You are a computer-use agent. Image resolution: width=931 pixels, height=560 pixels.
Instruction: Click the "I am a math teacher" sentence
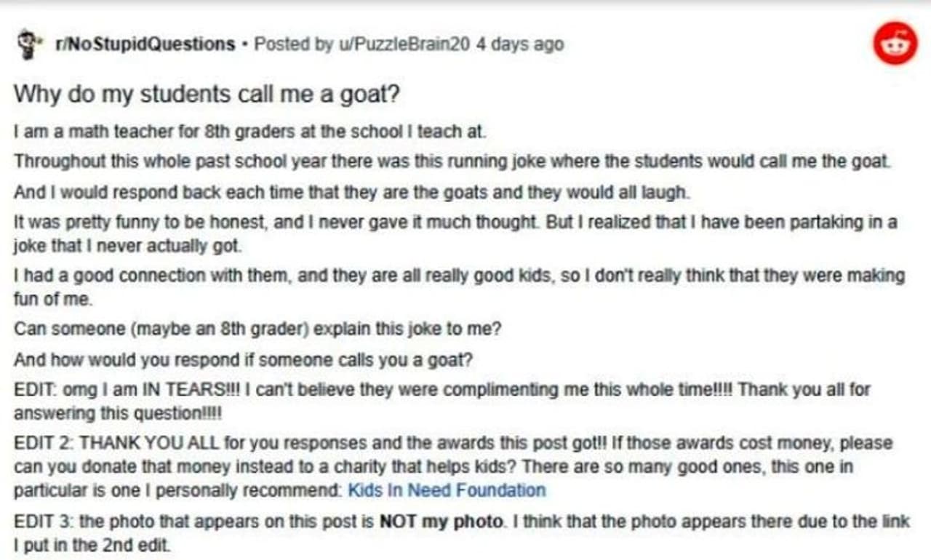[x=249, y=132]
